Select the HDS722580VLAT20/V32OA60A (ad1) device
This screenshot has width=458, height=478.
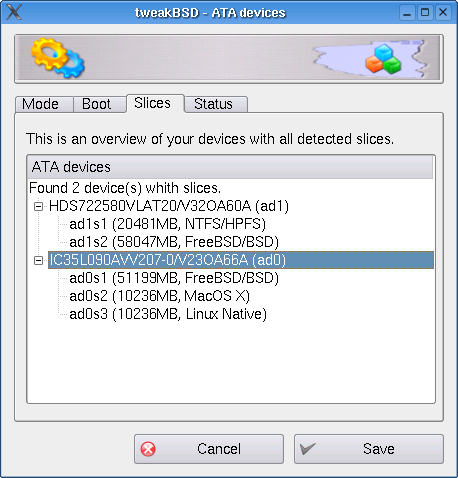pyautogui.click(x=169, y=206)
